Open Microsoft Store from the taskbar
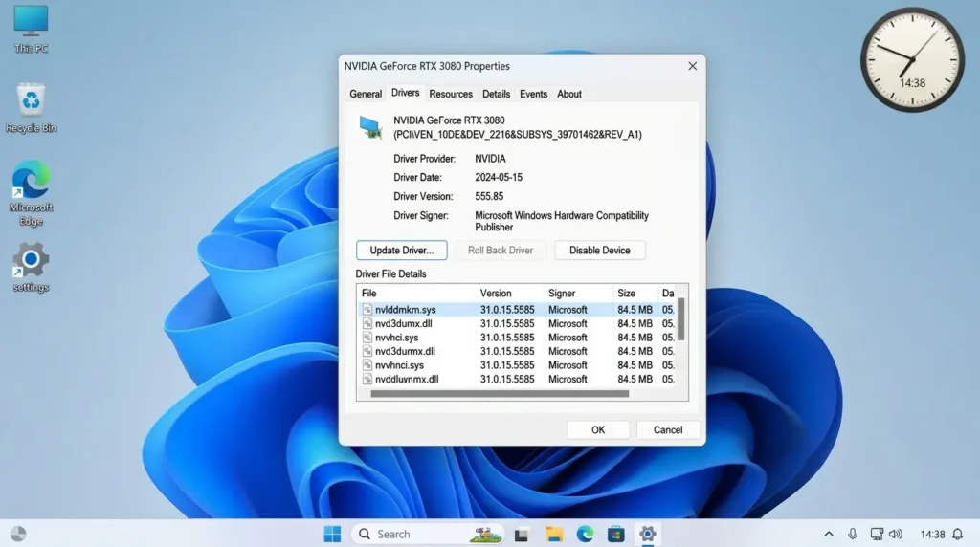The width and height of the screenshot is (980, 547). [616, 534]
